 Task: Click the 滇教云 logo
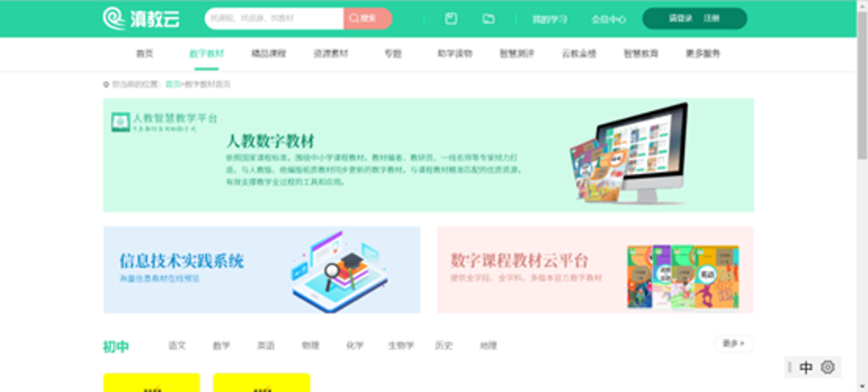[x=141, y=19]
